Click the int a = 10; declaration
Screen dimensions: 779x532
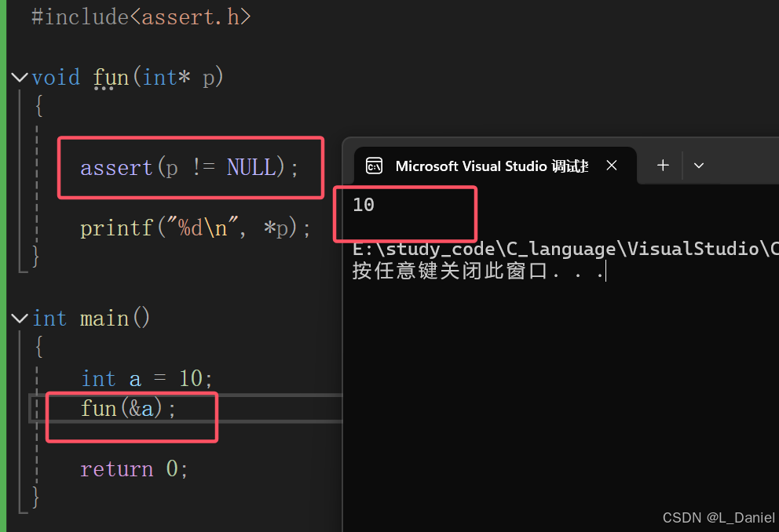coord(147,379)
